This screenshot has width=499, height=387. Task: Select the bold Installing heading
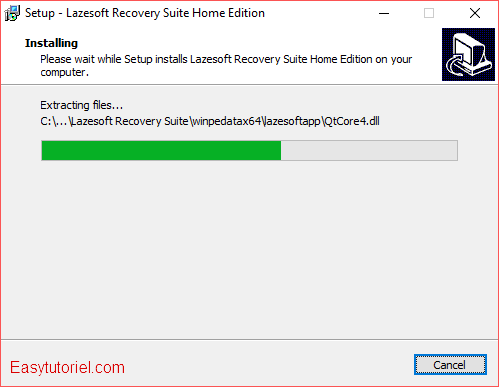[51, 43]
